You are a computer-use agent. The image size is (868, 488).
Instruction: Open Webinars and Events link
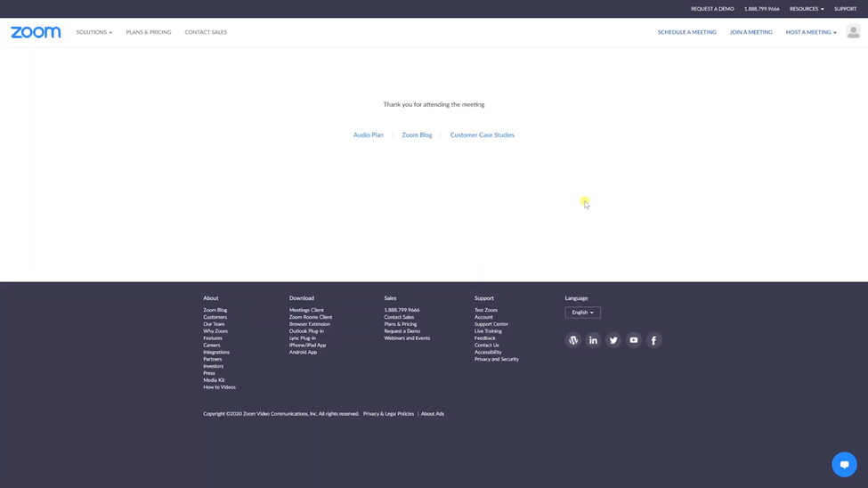(x=407, y=338)
